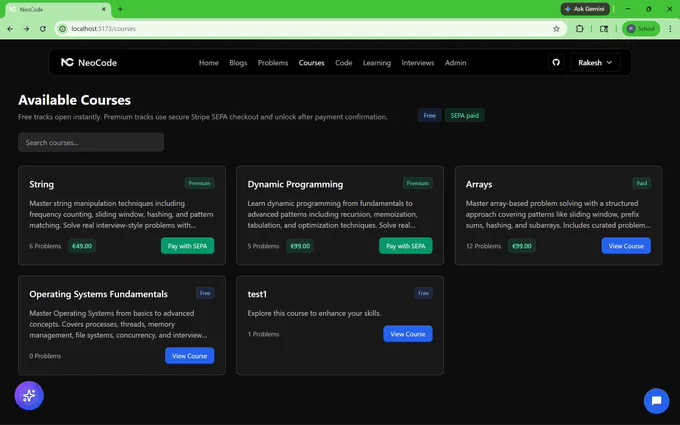Open the media control icon in toolbar

click(604, 29)
